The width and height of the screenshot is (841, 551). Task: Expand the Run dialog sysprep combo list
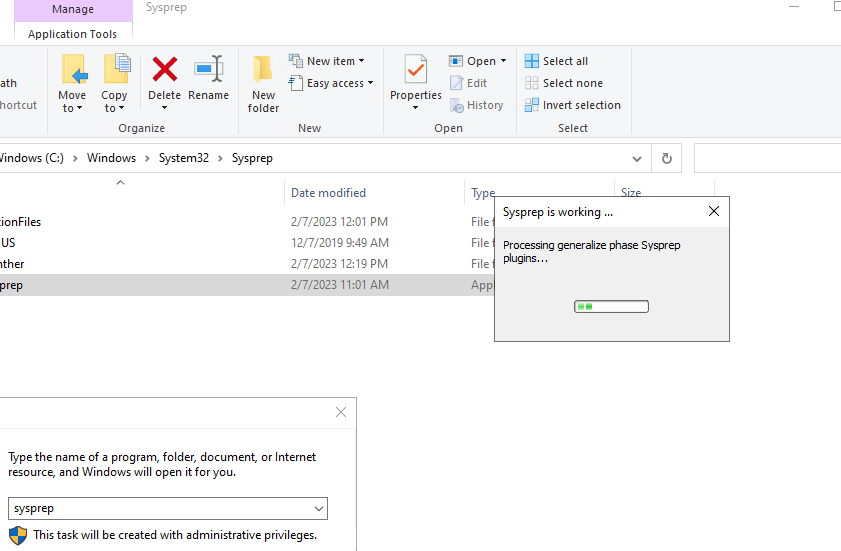coord(319,509)
